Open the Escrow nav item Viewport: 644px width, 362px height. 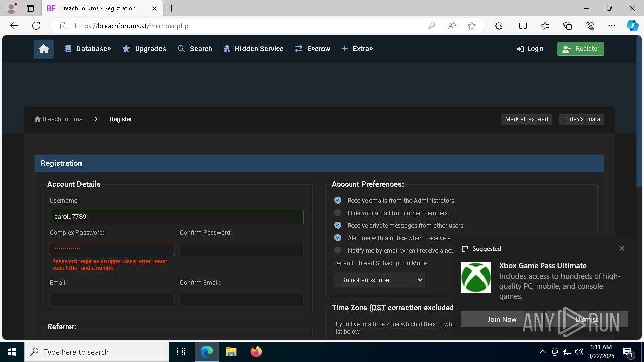pyautogui.click(x=312, y=49)
